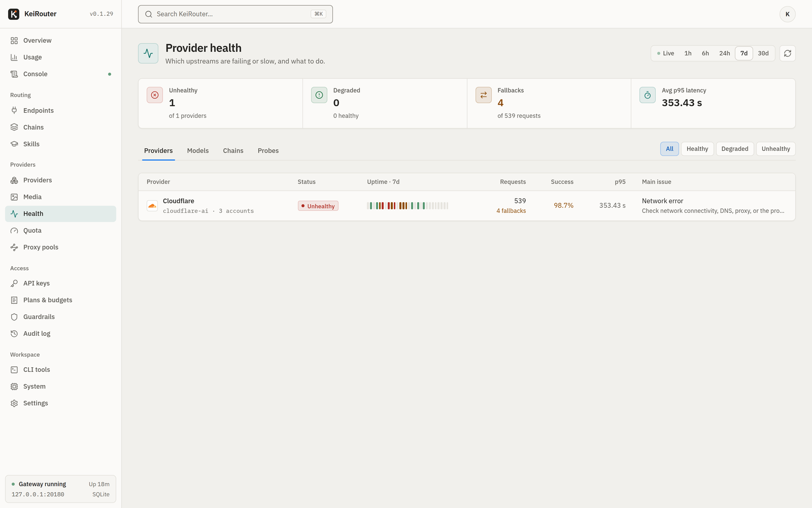Click the Gateway running status card
Screen dimensions: 812x508
click(60, 489)
